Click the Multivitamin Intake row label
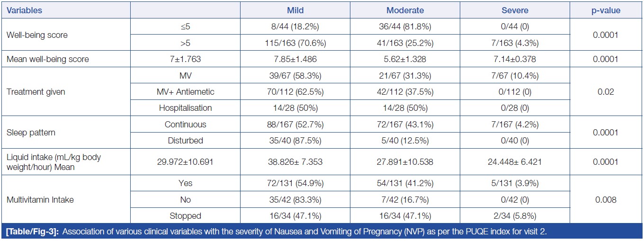The width and height of the screenshot is (644, 241). [40, 199]
